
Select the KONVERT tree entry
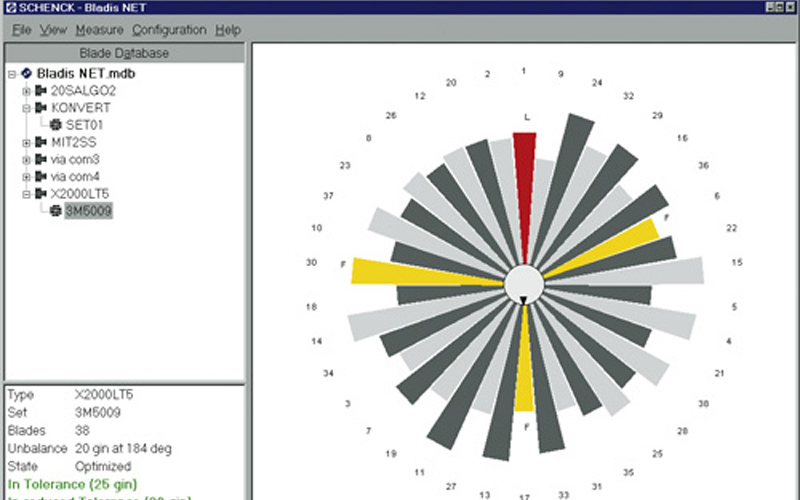pos(81,108)
